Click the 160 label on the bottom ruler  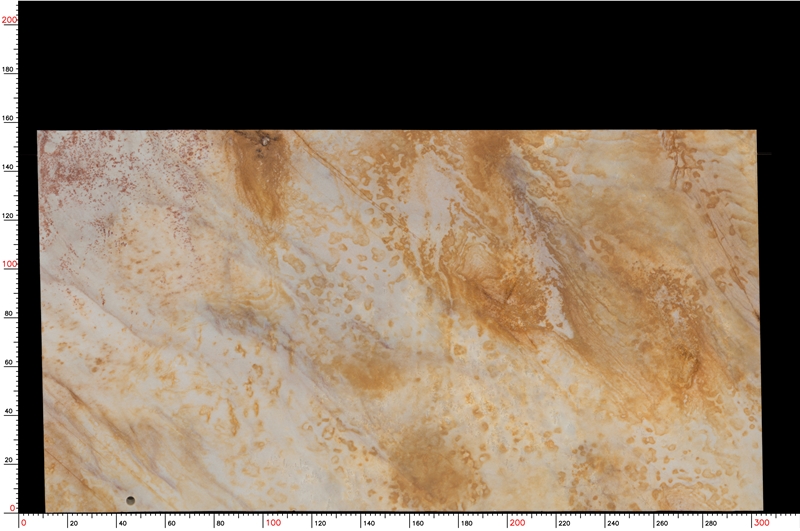click(x=417, y=523)
